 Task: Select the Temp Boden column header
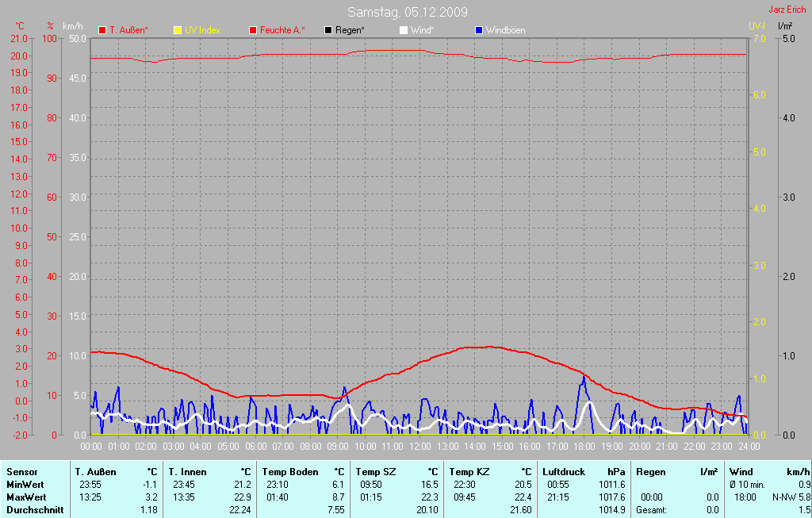(x=290, y=472)
